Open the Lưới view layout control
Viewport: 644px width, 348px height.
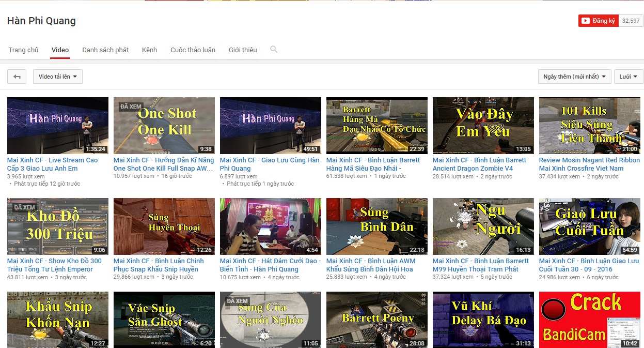(x=628, y=76)
